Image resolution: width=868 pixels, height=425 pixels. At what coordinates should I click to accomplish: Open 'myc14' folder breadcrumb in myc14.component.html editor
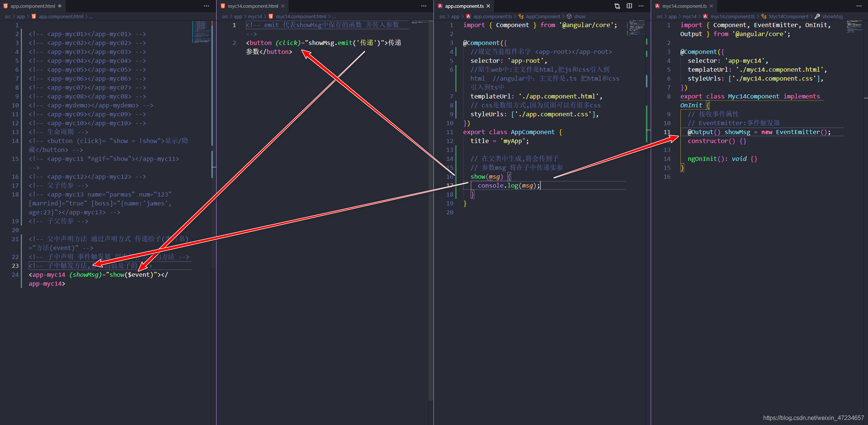(x=255, y=16)
